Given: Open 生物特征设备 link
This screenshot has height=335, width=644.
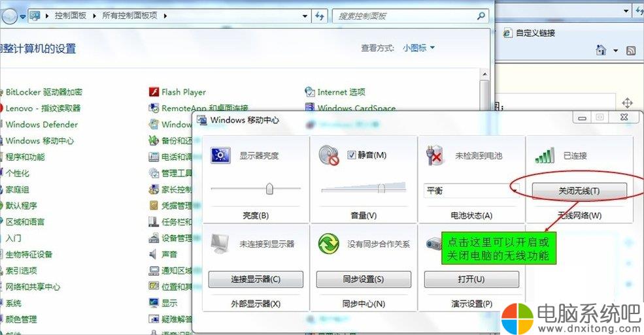Looking at the screenshot, I should (x=29, y=254).
